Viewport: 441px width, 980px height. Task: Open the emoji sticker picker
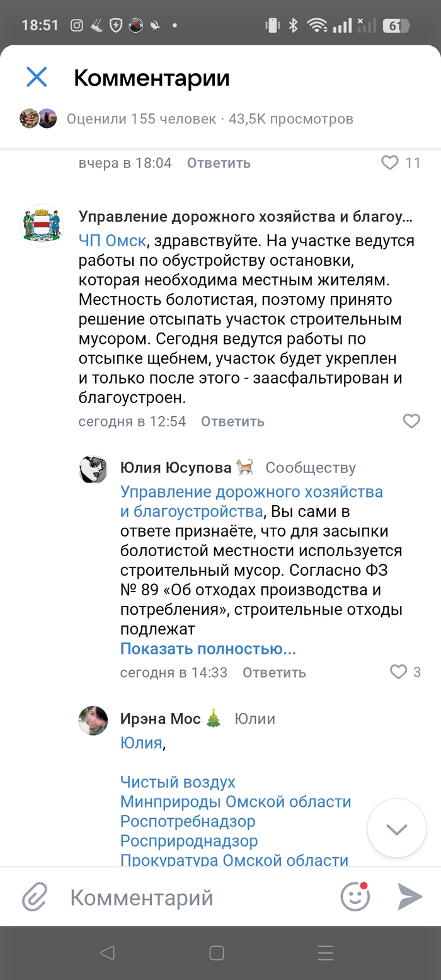tap(355, 897)
